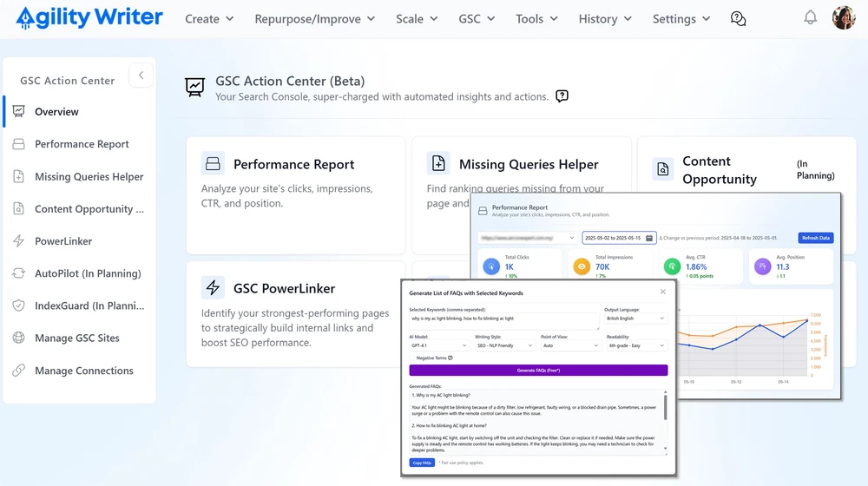
Task: Select Manage GSC Sites in the sidebar
Action: click(79, 338)
